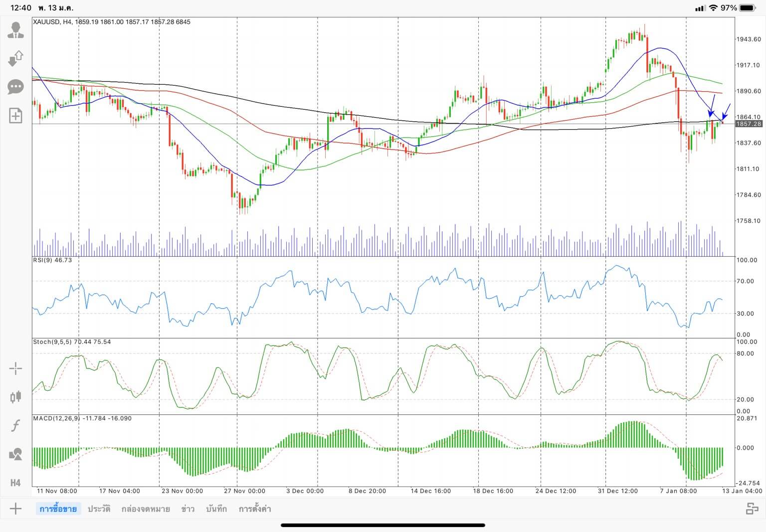Image resolution: width=766 pixels, height=532 pixels.
Task: Click the 1943.60 price axis level
Action: (749, 39)
